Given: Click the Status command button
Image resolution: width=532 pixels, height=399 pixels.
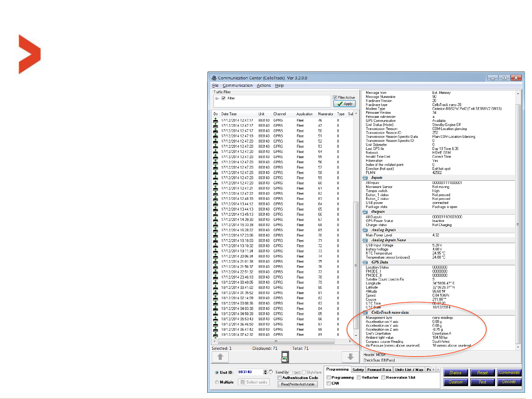Looking at the screenshot, I should point(456,373).
